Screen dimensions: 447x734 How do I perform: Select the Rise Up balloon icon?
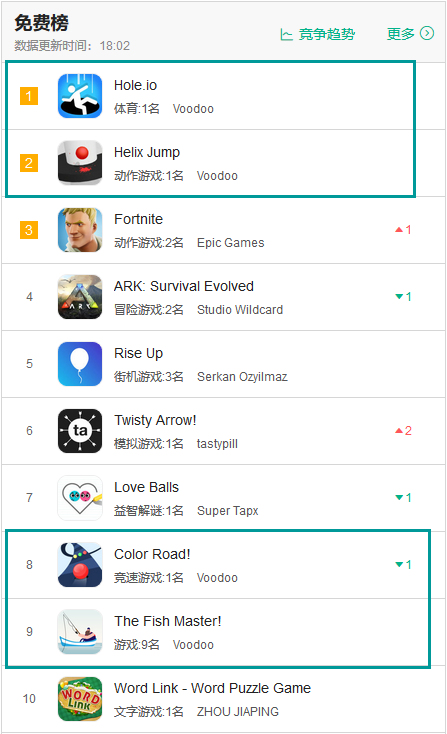coord(80,364)
